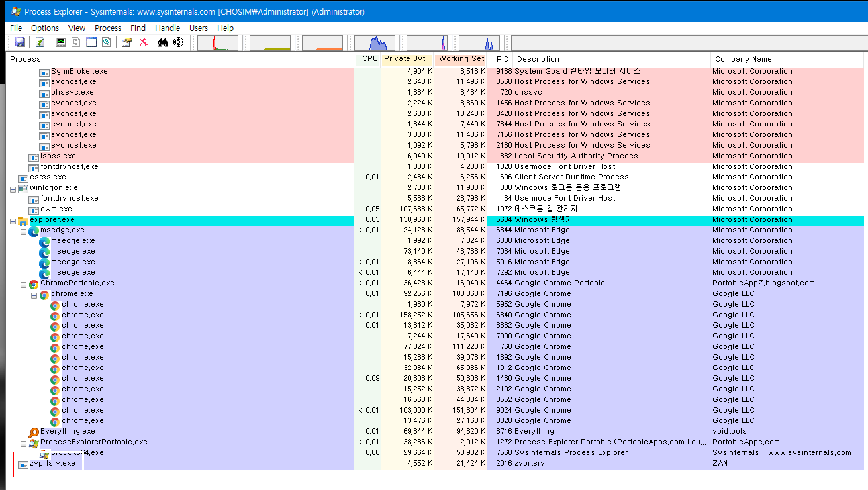This screenshot has width=868, height=490.
Task: Sort by the Process column header
Action: pos(181,59)
